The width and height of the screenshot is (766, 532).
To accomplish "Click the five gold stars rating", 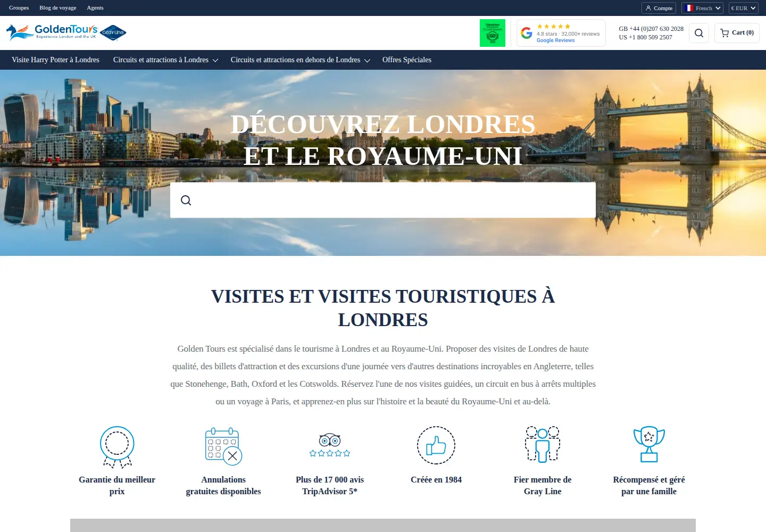I will 554,26.
